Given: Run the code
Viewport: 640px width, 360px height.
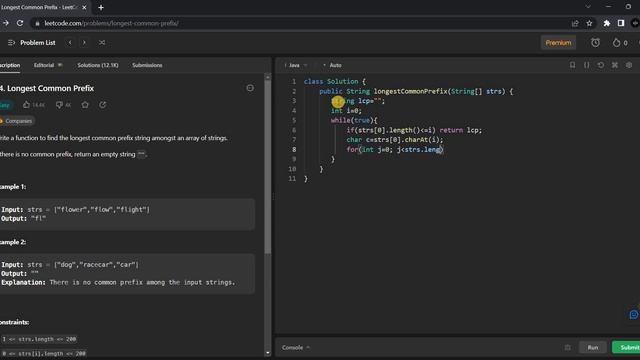Looking at the screenshot, I should [x=593, y=347].
